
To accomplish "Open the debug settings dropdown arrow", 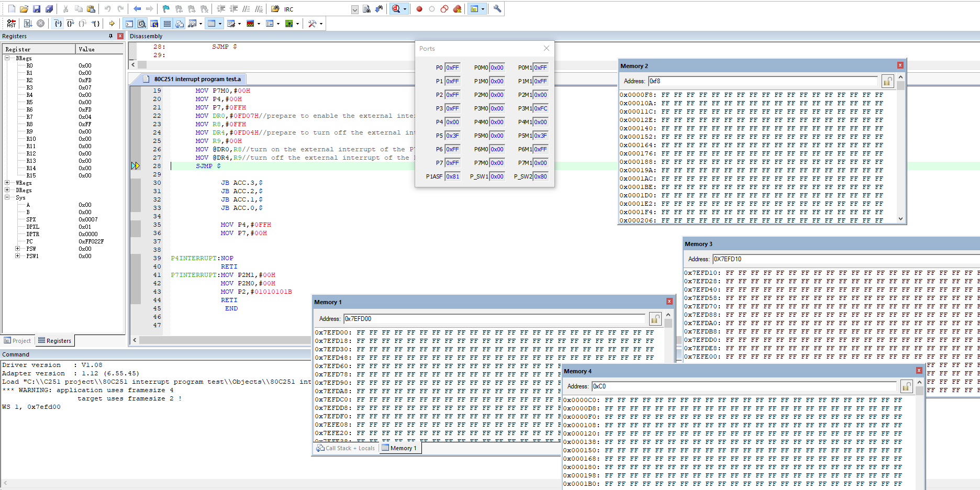I will [x=405, y=9].
